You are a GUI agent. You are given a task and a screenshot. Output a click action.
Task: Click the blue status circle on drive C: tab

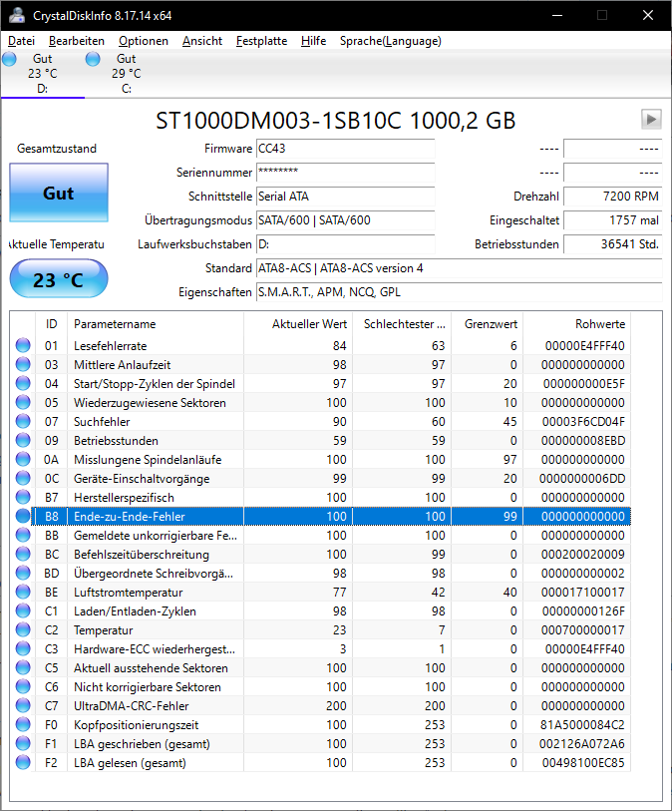[x=92, y=59]
